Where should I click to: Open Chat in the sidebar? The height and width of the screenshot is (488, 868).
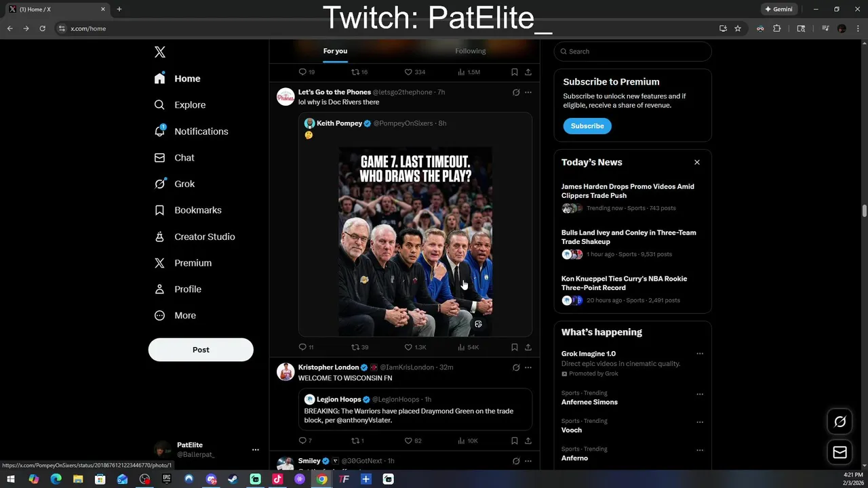pos(174,158)
